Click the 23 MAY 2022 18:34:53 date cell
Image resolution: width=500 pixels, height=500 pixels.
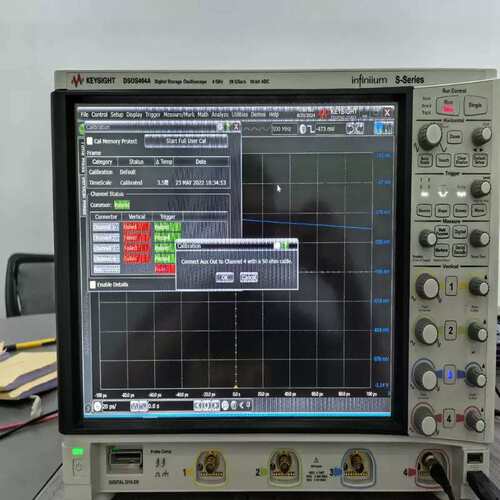(201, 183)
